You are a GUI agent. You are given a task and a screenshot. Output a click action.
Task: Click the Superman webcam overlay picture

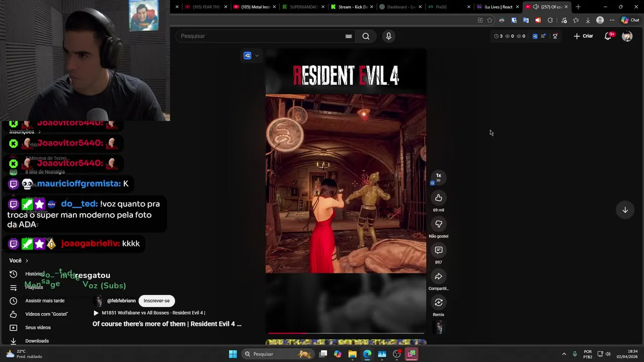tap(144, 16)
